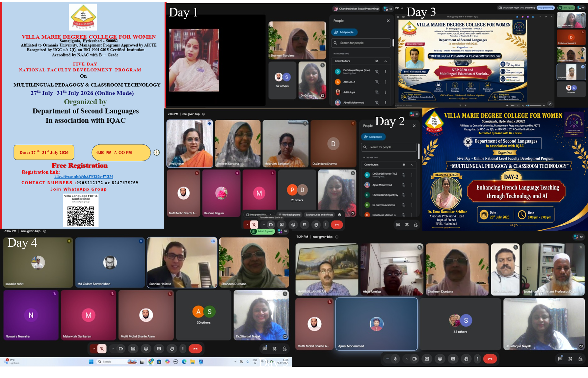The image size is (588, 378).
Task: Open chat in the 7:03 PM Day 2 meeting
Action: click(398, 225)
